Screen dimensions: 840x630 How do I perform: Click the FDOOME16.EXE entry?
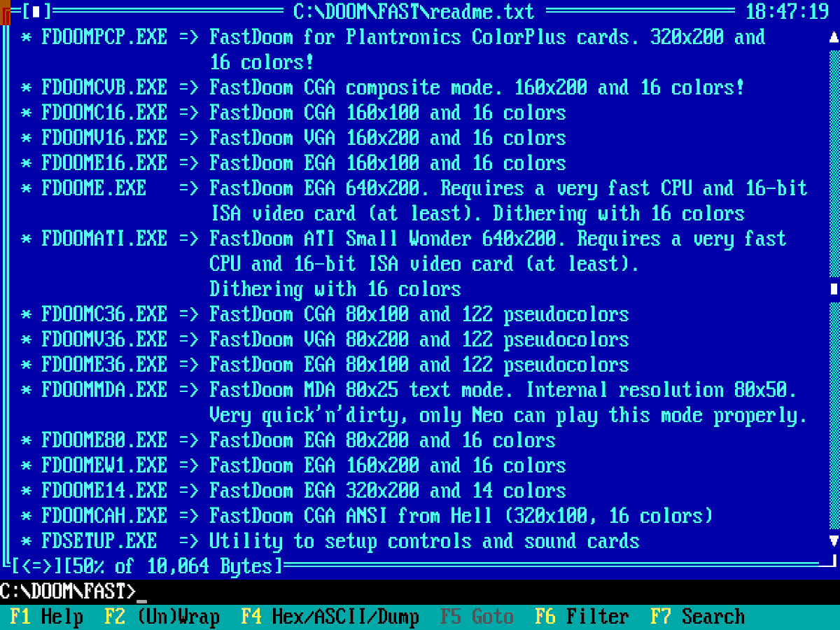(x=105, y=162)
